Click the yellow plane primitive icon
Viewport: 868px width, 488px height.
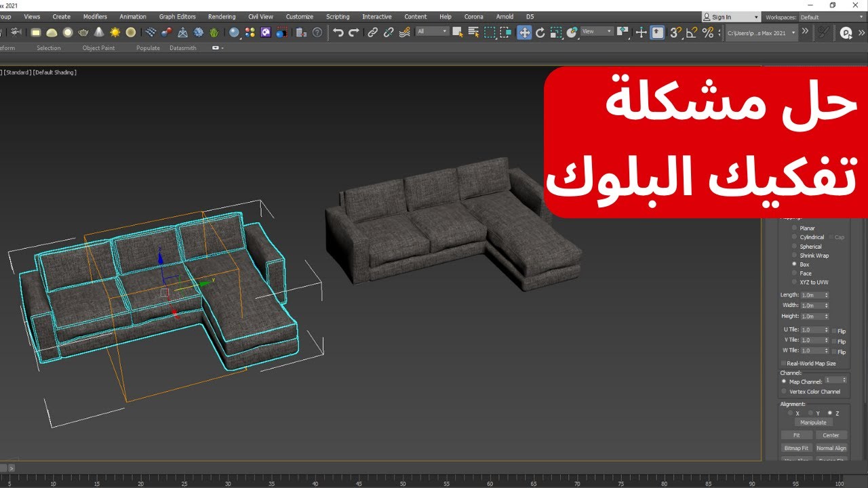point(36,32)
